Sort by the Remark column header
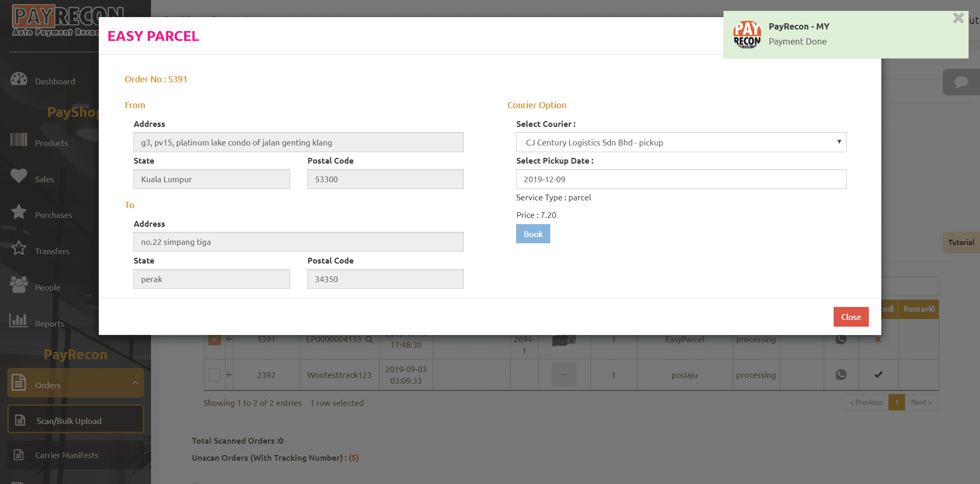Viewport: 980px width, 484px height. coord(918,309)
